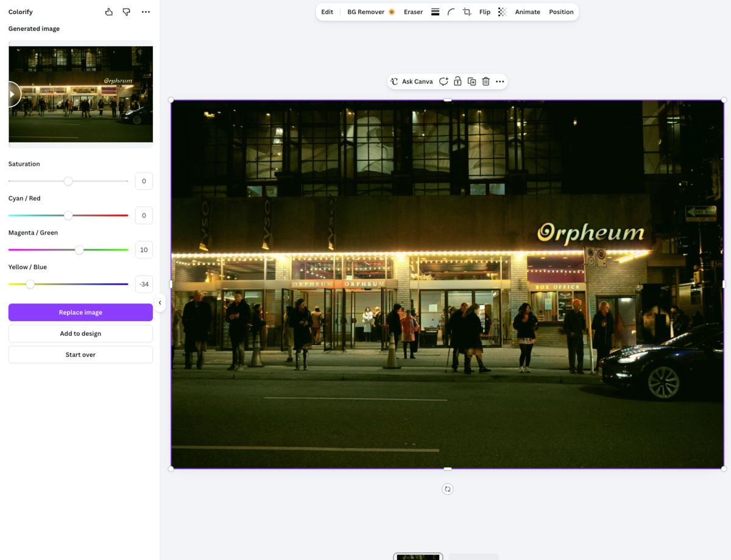Click the Yellow / Blue label
Screen dimensions: 731x560
click(27, 267)
